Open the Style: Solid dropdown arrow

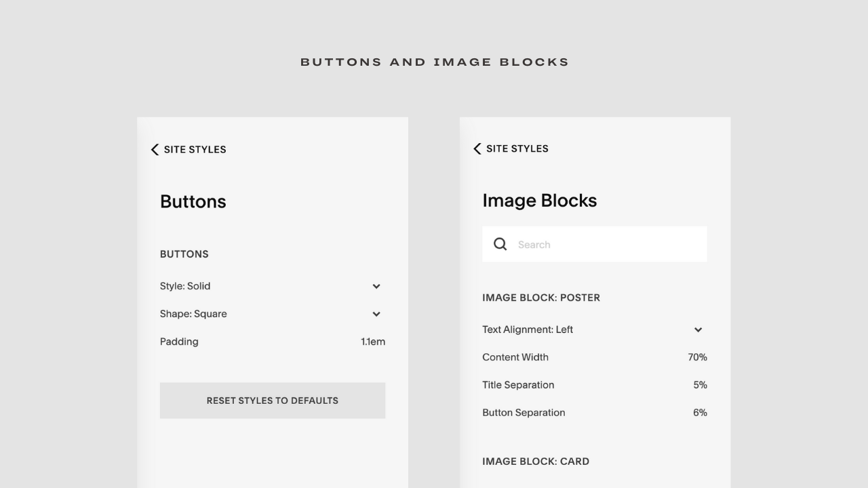pyautogui.click(x=376, y=286)
